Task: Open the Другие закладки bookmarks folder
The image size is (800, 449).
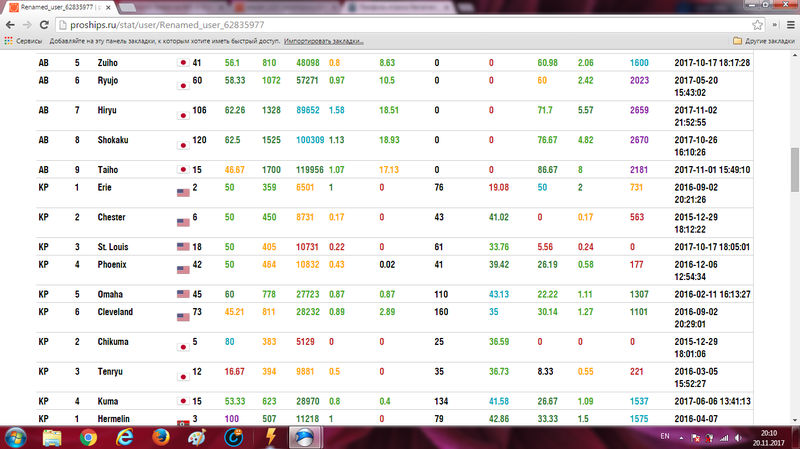Action: (x=764, y=41)
